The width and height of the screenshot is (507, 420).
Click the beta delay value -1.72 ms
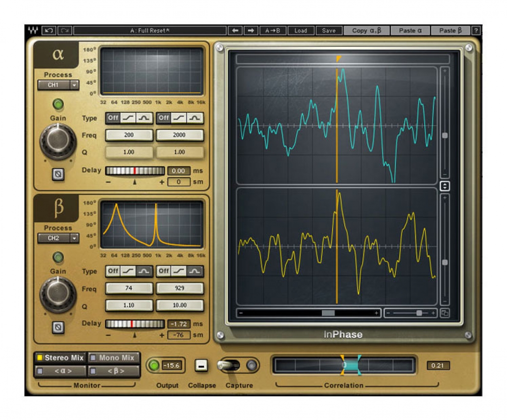click(179, 324)
